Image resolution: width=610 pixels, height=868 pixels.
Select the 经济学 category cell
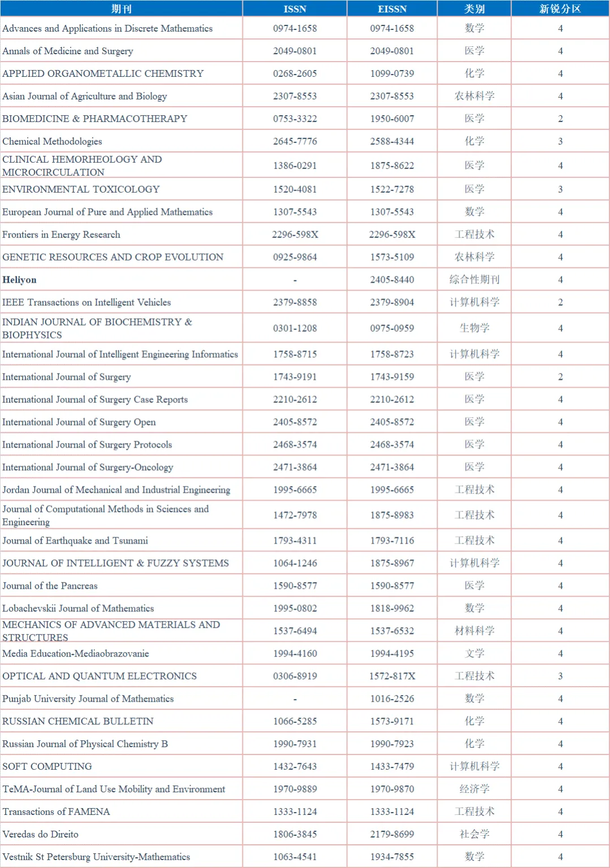(474, 789)
